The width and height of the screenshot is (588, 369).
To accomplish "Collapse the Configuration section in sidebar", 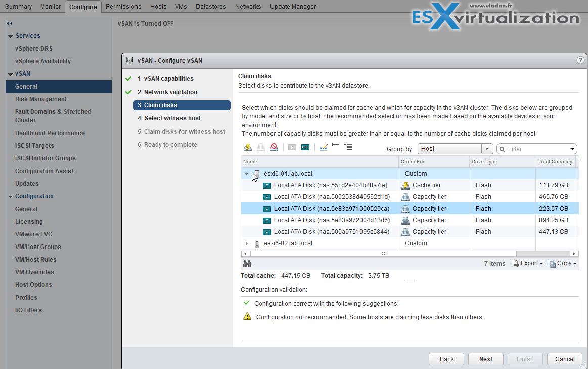I will [10, 197].
